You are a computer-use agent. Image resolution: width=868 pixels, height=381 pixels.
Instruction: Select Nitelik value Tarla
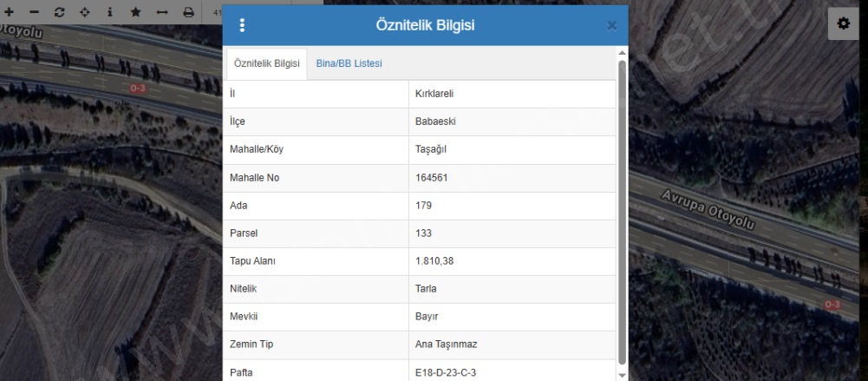click(426, 288)
